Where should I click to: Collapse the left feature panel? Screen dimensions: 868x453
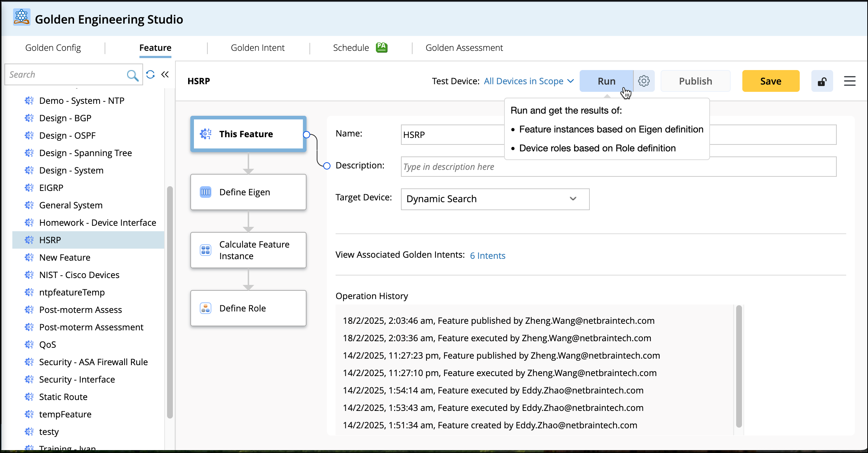165,75
